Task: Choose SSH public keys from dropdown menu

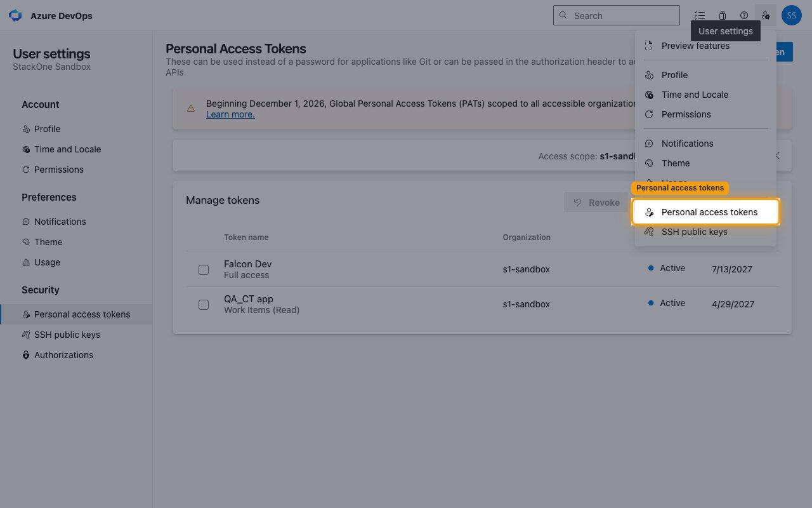Action: [x=705, y=232]
